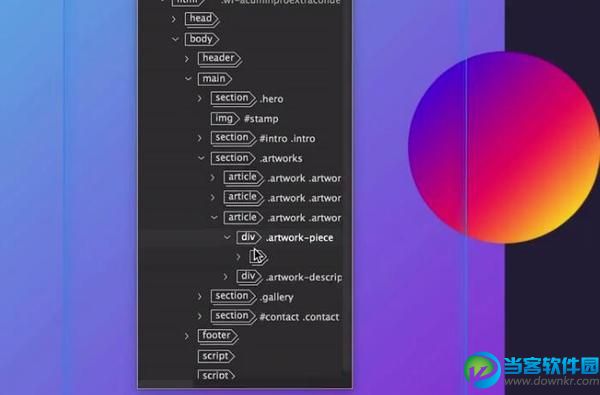Expand the div .artwork-descrip chevron
The image size is (600, 395).
tap(225, 277)
